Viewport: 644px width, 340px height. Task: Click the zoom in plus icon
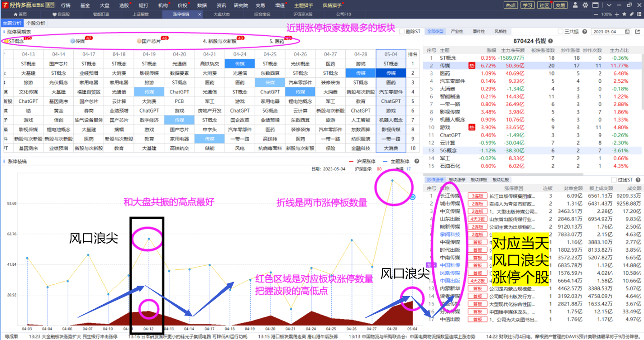pyautogui.click(x=618, y=14)
